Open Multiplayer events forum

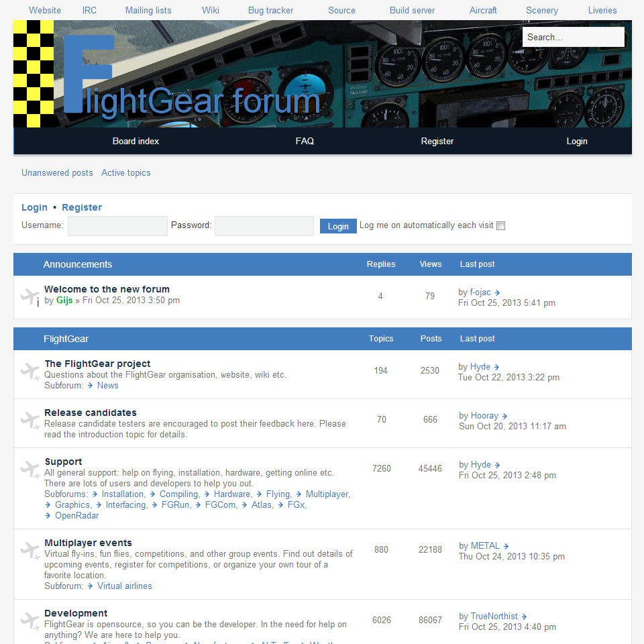point(89,543)
